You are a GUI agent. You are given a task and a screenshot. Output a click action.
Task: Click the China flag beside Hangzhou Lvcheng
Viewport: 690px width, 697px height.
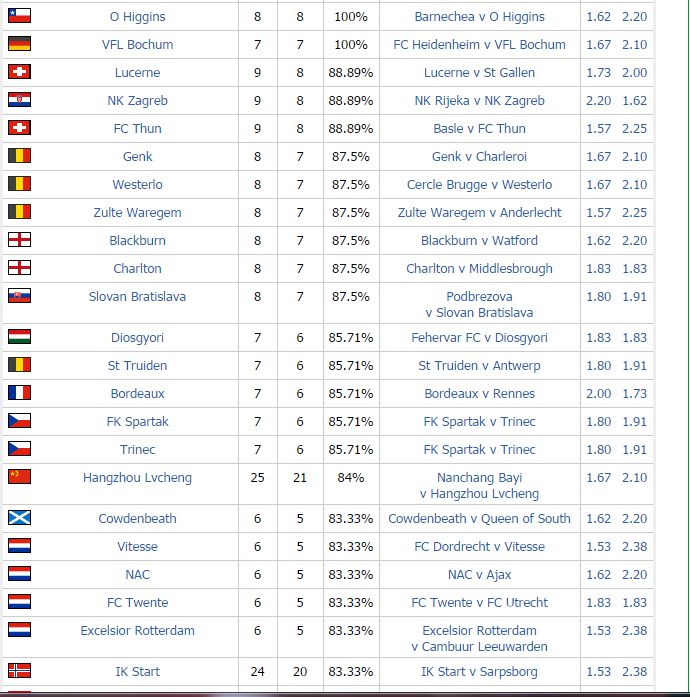[20, 477]
